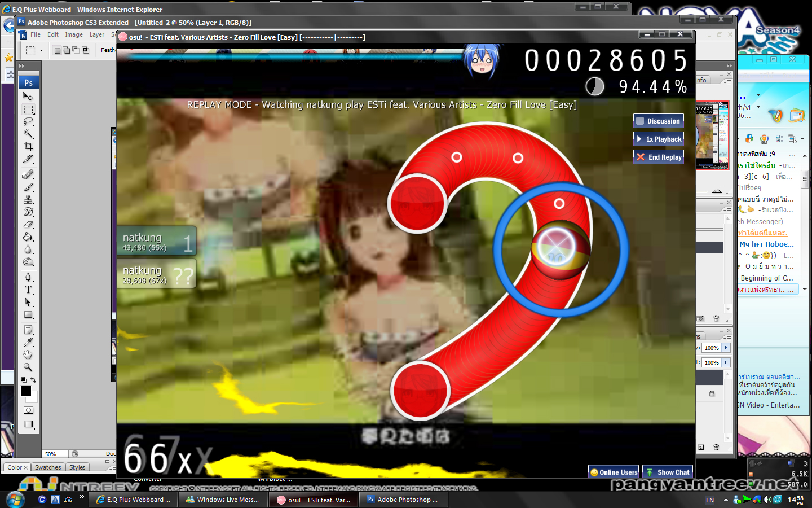Select the Blur tool
The image size is (812, 508).
pos(28,249)
